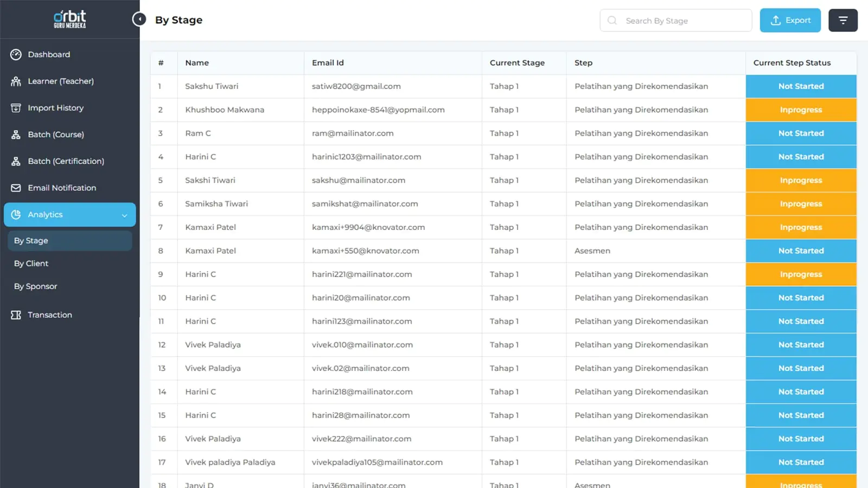The height and width of the screenshot is (488, 868).
Task: Click the Import History archive icon
Action: click(x=16, y=108)
